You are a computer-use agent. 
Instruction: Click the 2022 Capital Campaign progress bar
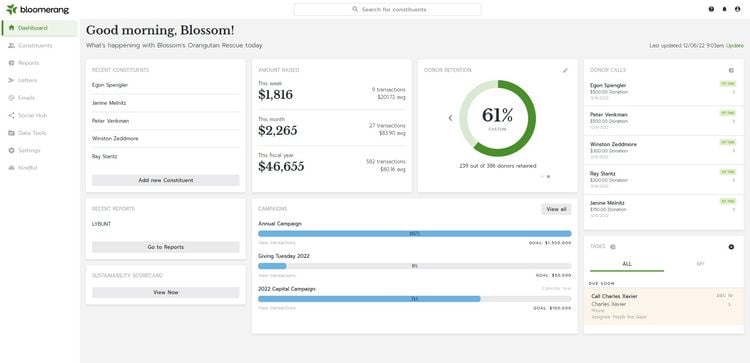pyautogui.click(x=415, y=299)
